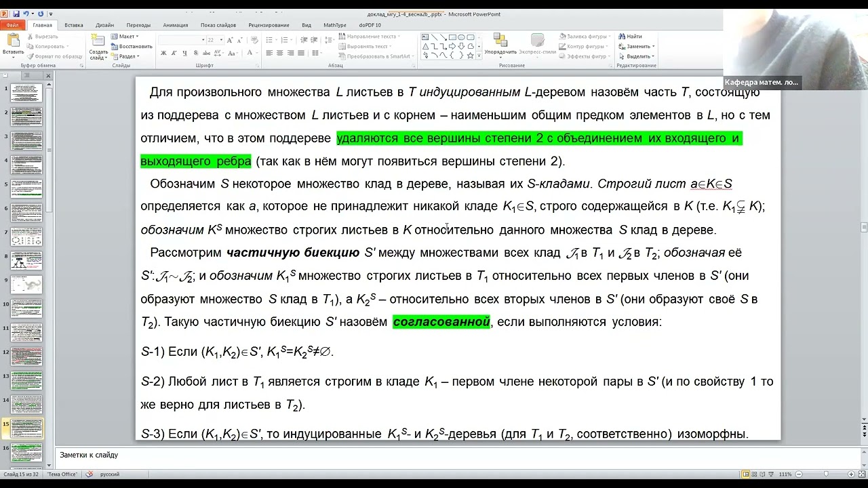The height and width of the screenshot is (488, 868).
Task: Select the text box shape in gallery
Action: coord(425,37)
